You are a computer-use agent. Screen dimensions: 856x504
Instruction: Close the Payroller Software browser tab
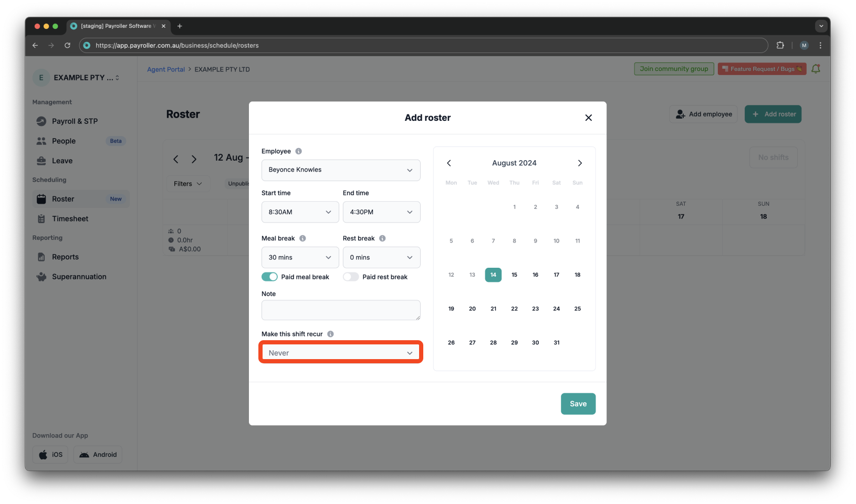tap(163, 26)
